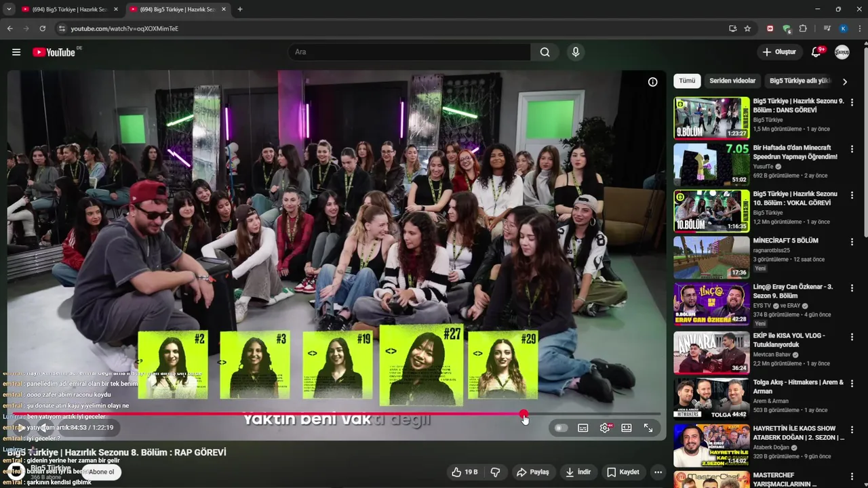The image size is (868, 488).
Task: Open options for the EKİP ile KISA YOL VLOG video
Action: [x=852, y=337]
